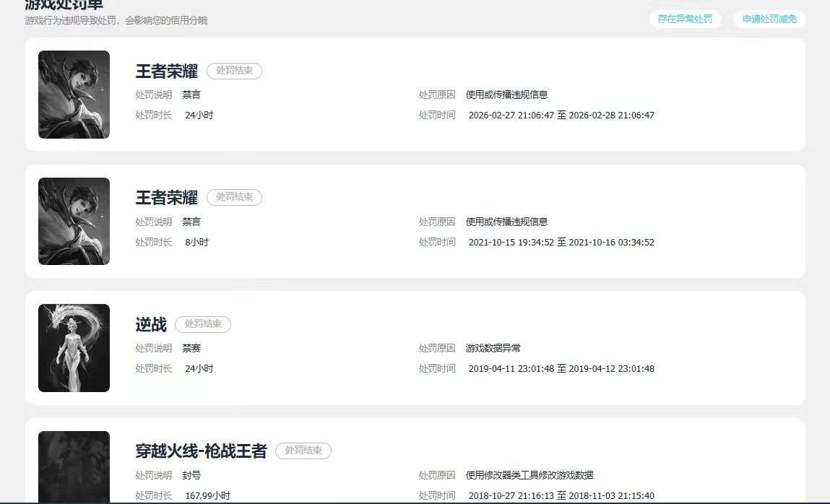Open the 2021 王者荣耀 penalty thumbnail

click(x=74, y=221)
